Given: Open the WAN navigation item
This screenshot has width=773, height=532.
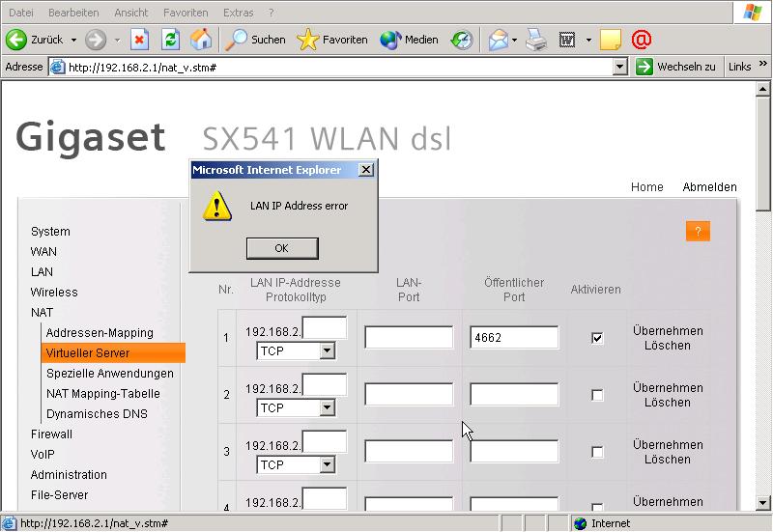Looking at the screenshot, I should [43, 252].
